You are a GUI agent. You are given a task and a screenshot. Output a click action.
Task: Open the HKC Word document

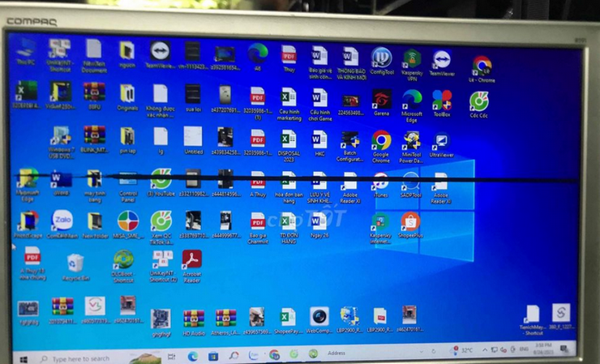click(x=319, y=144)
